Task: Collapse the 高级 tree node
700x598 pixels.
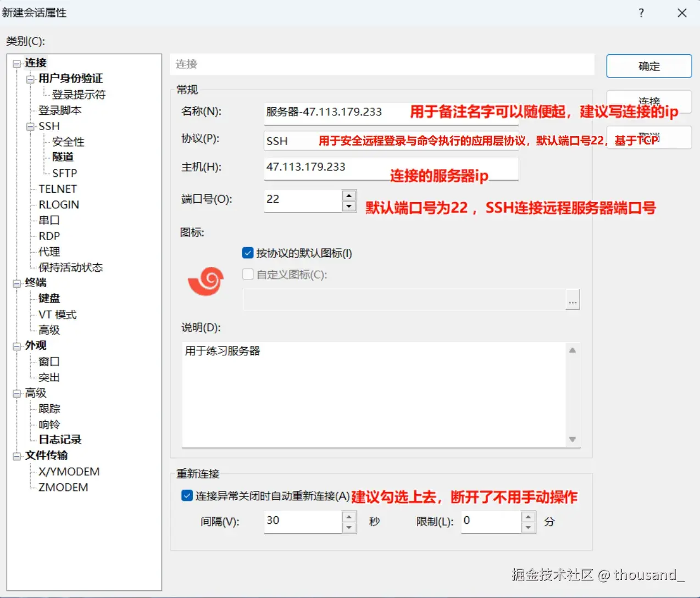Action: [x=17, y=394]
